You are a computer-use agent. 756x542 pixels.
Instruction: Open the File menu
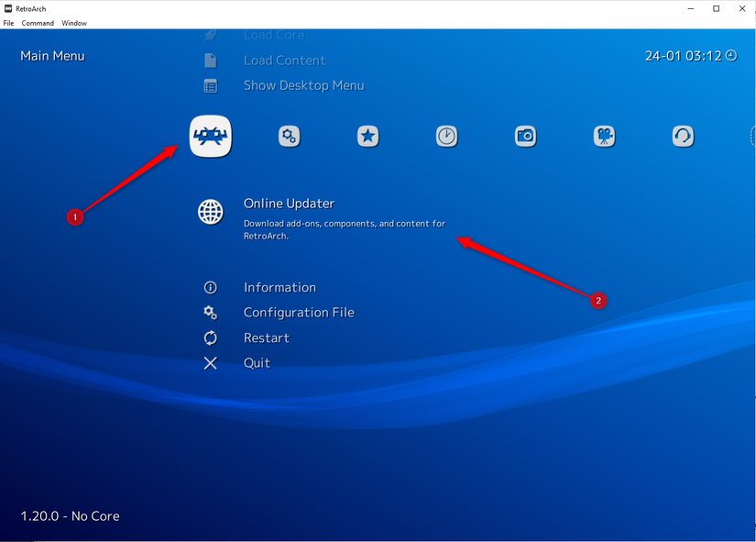(x=8, y=23)
